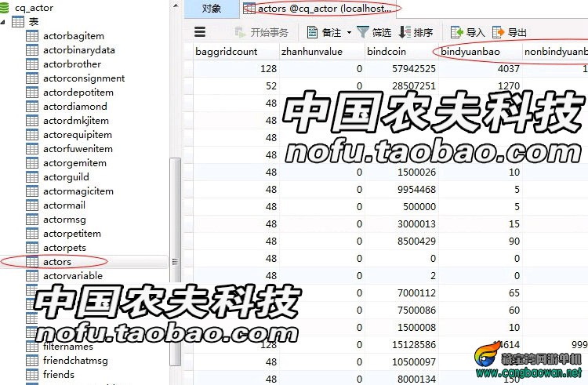Click the sidebar vertical scrollbar thumb
The height and width of the screenshot is (385, 588).
click(175, 262)
